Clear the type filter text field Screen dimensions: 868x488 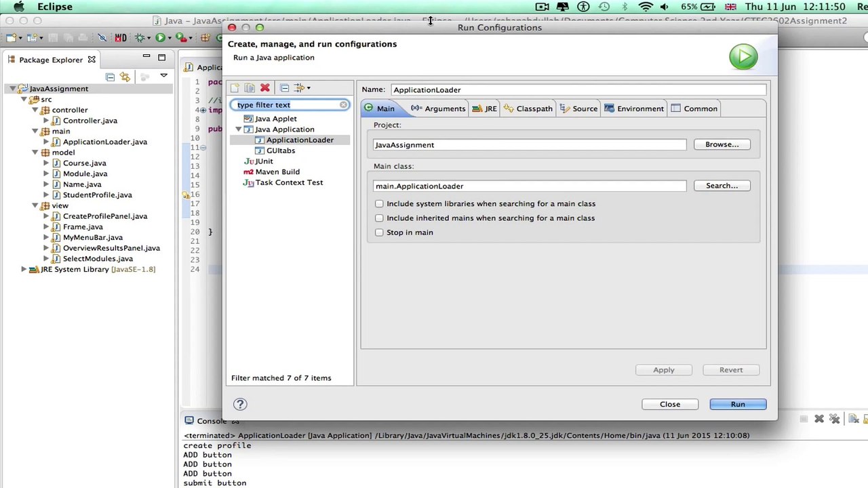coord(344,105)
